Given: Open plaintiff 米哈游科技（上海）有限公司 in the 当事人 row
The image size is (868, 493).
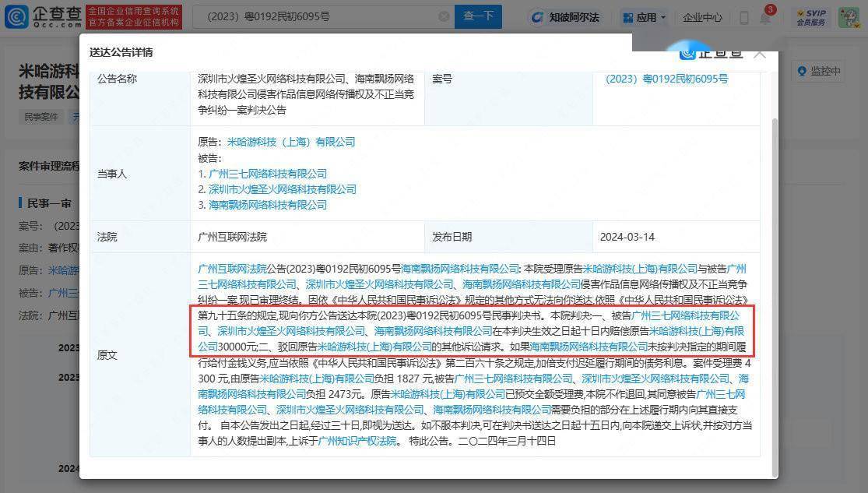Looking at the screenshot, I should click(291, 142).
